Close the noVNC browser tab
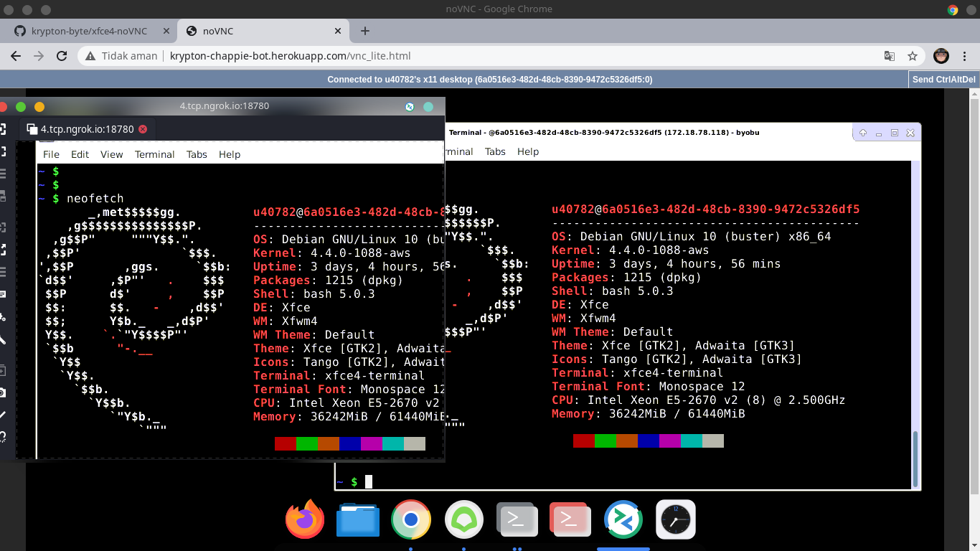Image resolution: width=980 pixels, height=551 pixels. click(336, 31)
